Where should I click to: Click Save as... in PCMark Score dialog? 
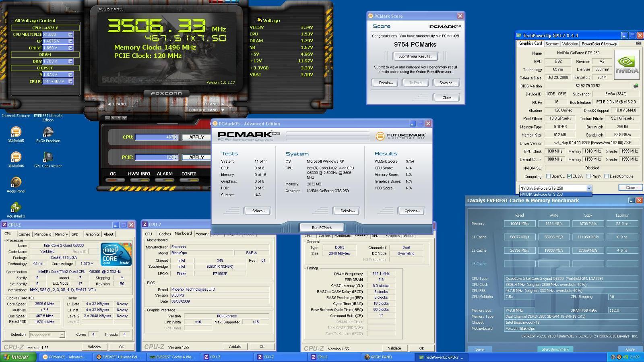447,83
